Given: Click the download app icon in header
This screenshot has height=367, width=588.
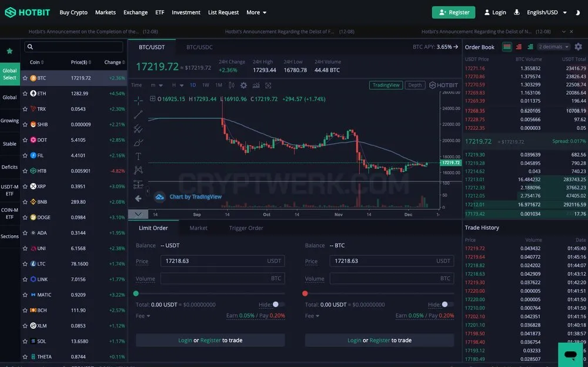Looking at the screenshot, I should [x=516, y=12].
